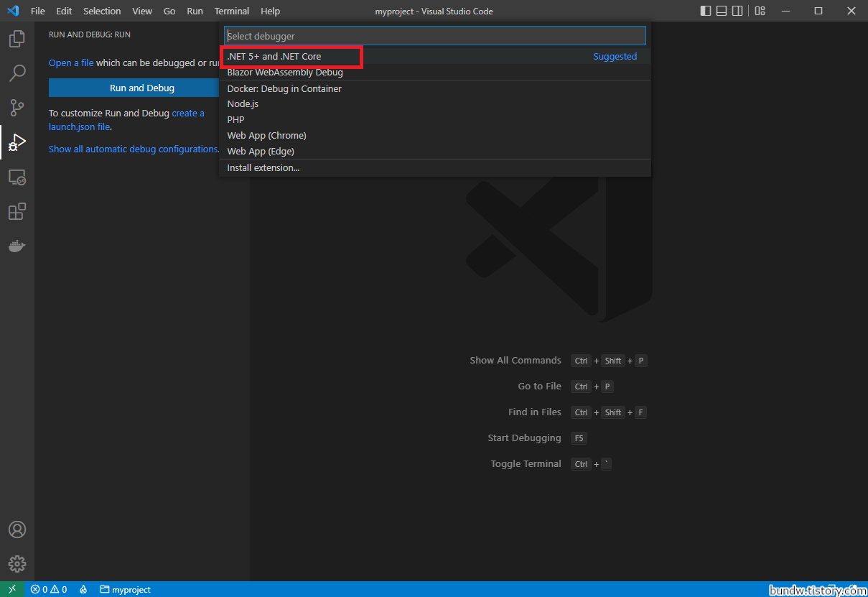Screen dimensions: 868x597
Task: Click create a launch.json file link
Action: 126,120
